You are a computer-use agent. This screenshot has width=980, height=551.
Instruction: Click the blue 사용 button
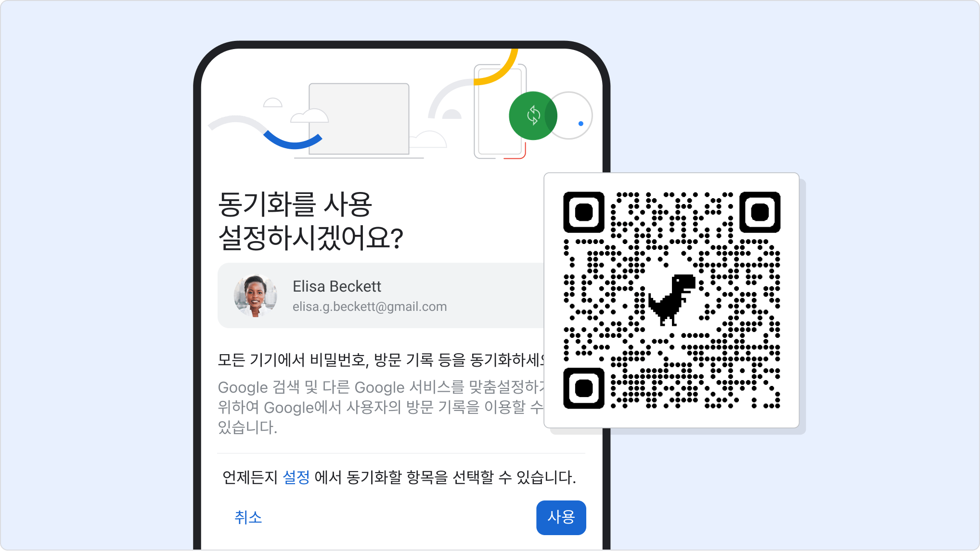click(x=561, y=517)
